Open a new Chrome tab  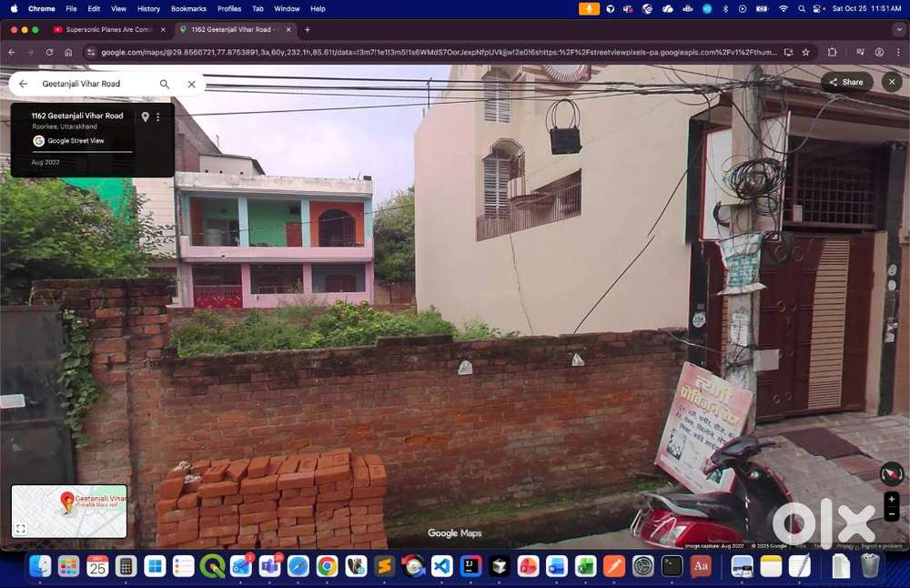307,30
